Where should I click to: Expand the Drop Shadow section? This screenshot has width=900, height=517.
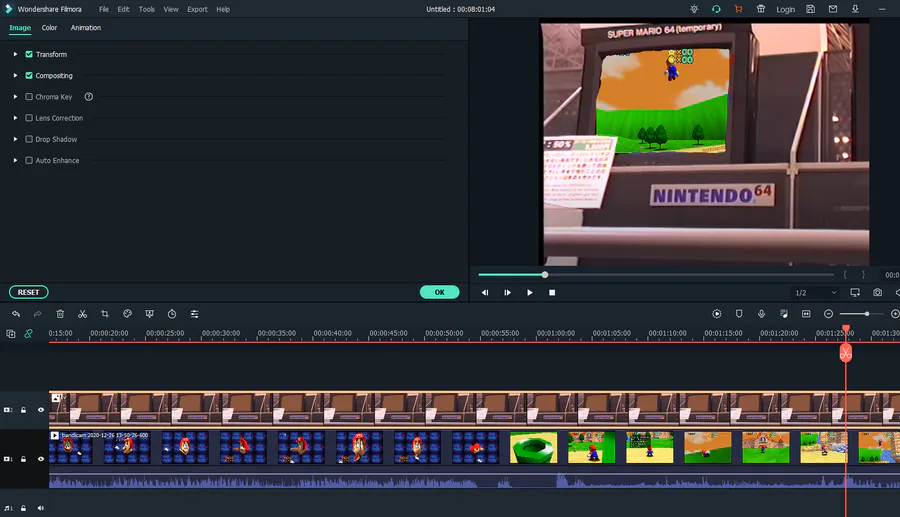pos(15,139)
